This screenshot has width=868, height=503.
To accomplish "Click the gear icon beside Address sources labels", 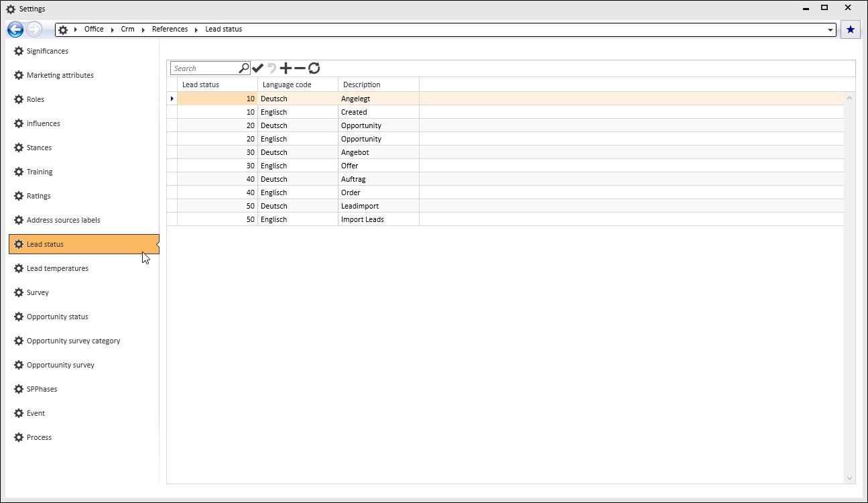I will (x=19, y=220).
